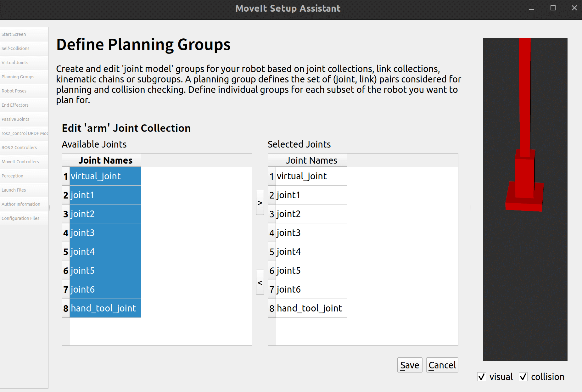This screenshot has height=392, width=582.
Task: Click the red robot 3D preview
Action: pos(525,176)
